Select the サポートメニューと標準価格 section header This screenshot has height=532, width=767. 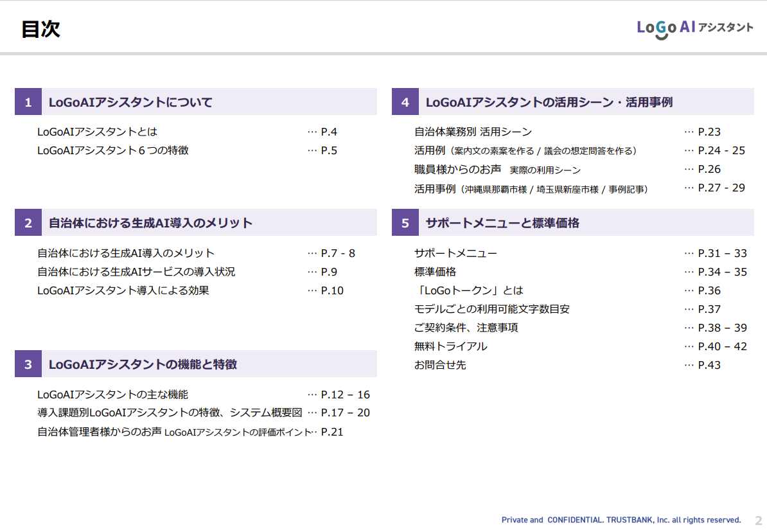502,223
